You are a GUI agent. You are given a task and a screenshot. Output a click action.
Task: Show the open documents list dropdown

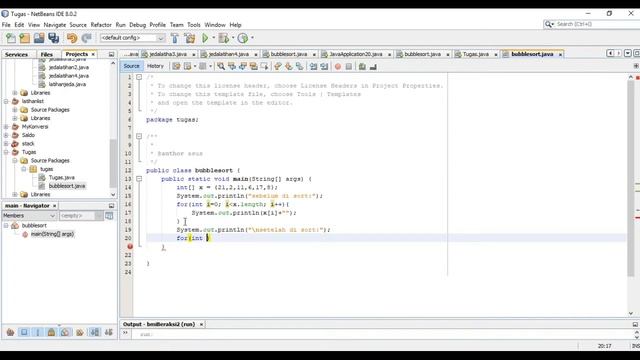tap(628, 53)
